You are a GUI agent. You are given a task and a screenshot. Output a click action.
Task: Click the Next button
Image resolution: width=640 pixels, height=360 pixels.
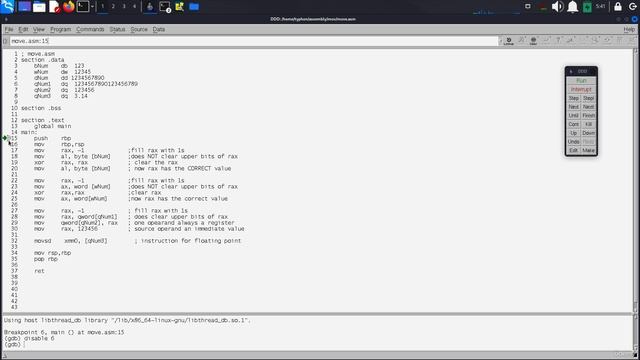573,107
